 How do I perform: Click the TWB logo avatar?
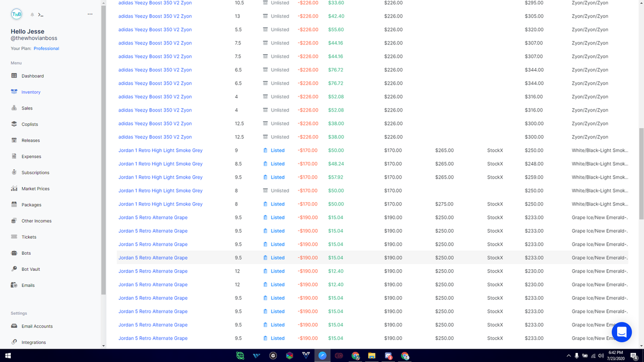pyautogui.click(x=17, y=14)
